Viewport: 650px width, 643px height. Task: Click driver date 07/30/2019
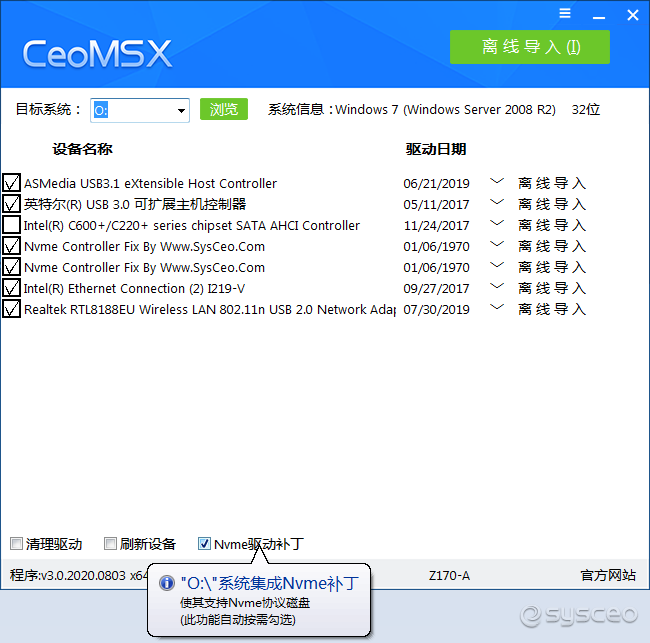436,309
